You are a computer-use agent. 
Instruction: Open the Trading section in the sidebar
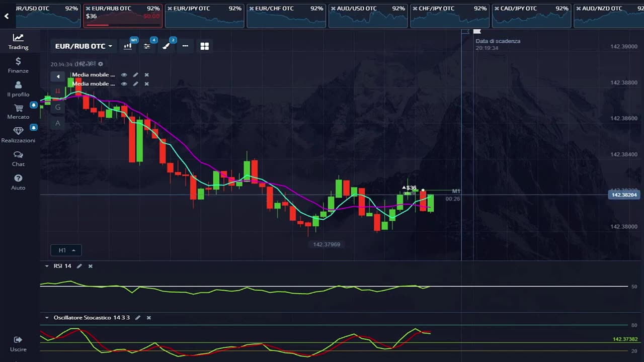click(18, 42)
